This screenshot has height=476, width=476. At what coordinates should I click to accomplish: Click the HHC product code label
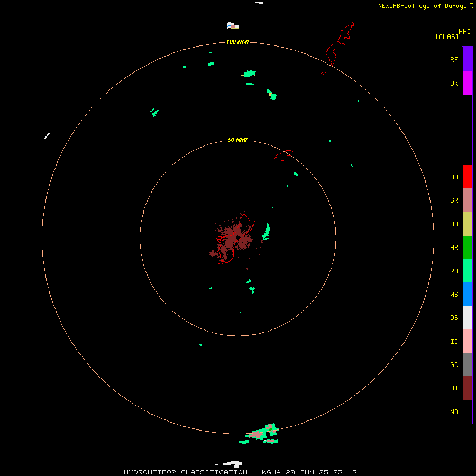pos(464,32)
